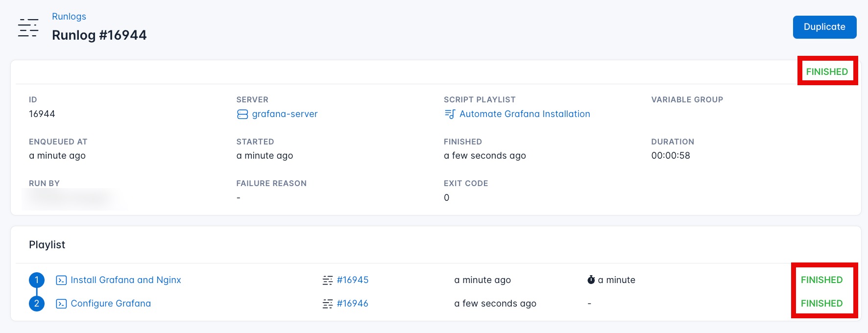
Task: Click the runlog icon next to #16946
Action: click(328, 304)
